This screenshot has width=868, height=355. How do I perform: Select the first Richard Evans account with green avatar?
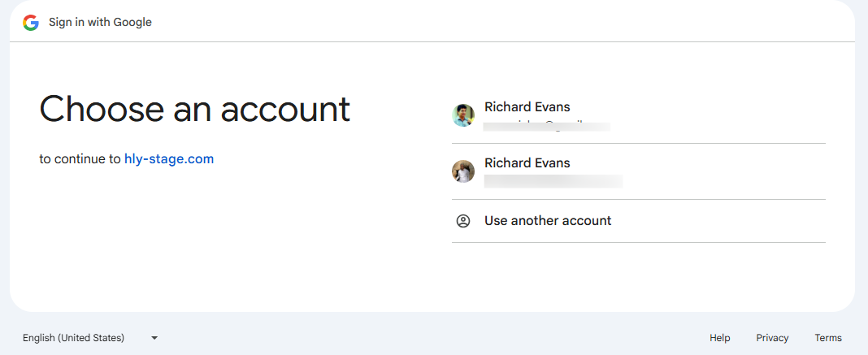pyautogui.click(x=638, y=115)
